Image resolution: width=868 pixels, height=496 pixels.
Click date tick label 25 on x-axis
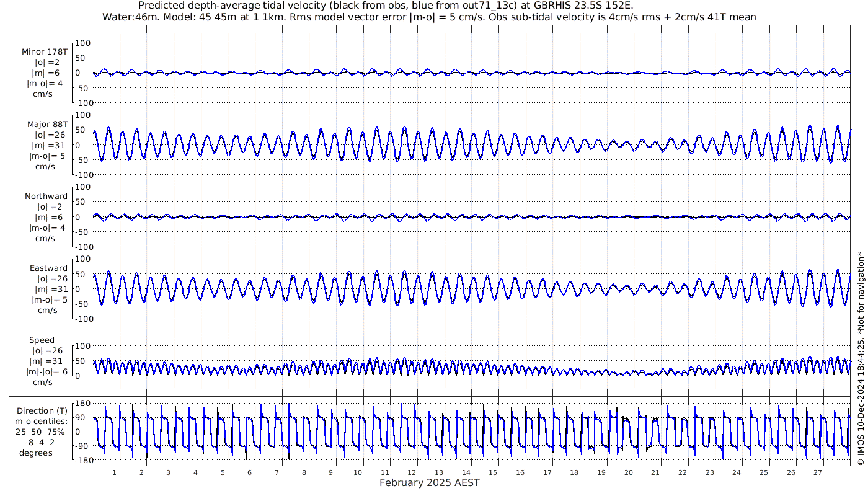764,472
